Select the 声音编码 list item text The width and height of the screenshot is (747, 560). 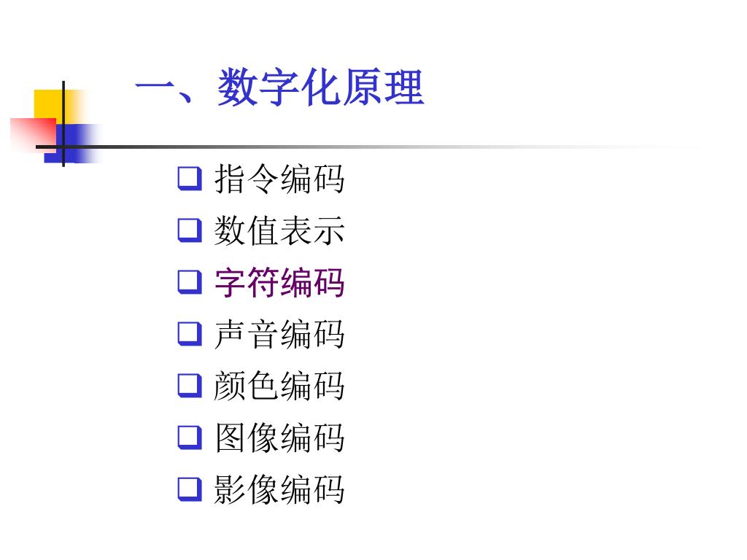[279, 334]
